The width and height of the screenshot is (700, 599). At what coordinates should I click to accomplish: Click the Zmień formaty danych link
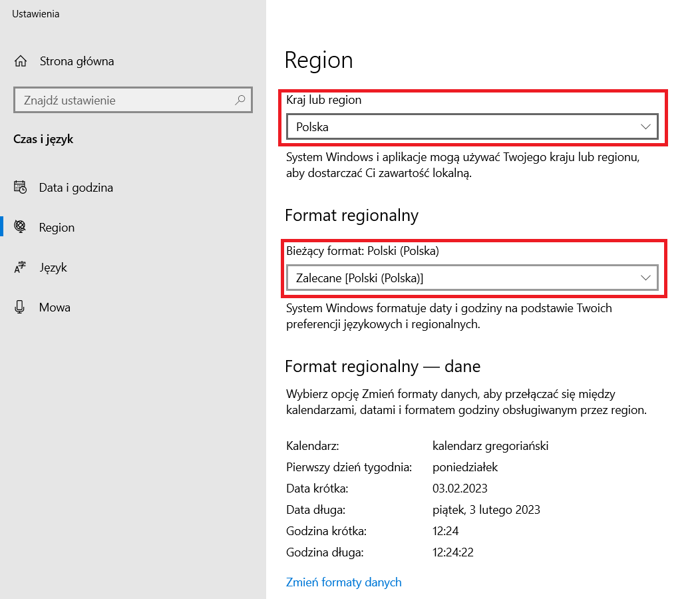[343, 582]
